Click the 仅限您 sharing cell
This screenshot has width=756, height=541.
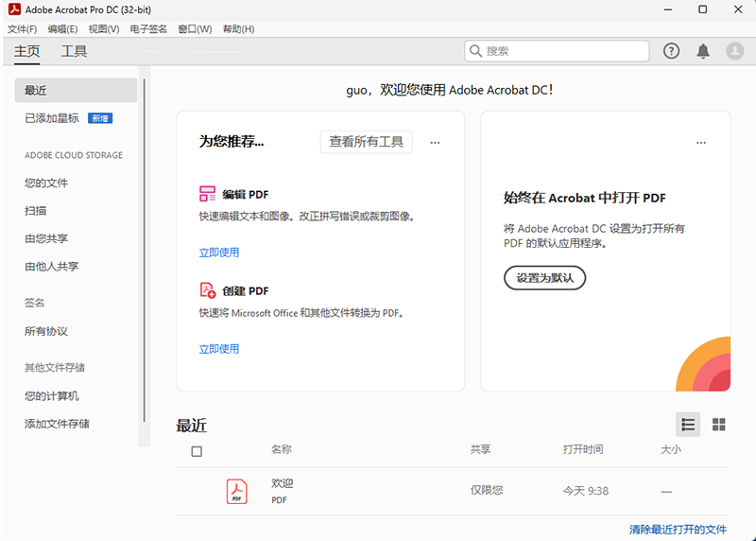487,490
